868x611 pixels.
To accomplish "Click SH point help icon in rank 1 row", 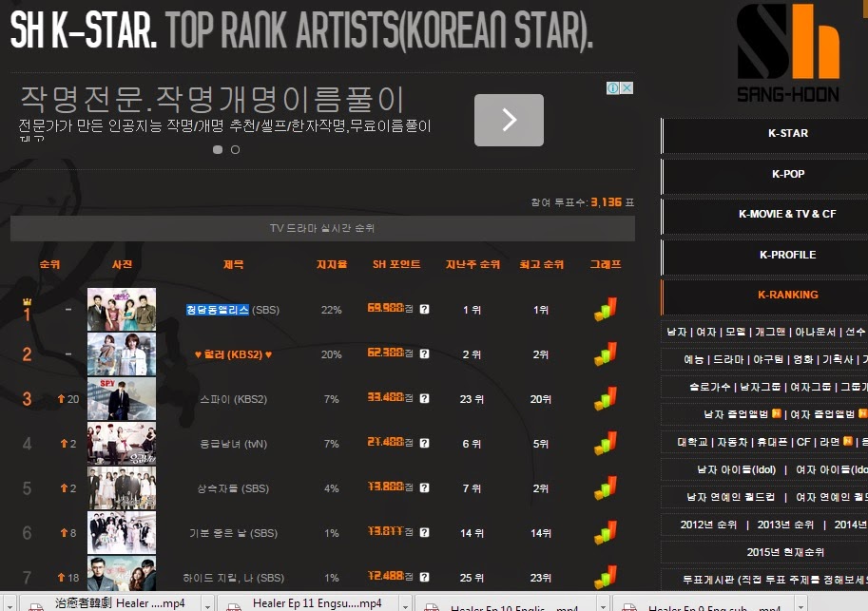I will tap(425, 310).
